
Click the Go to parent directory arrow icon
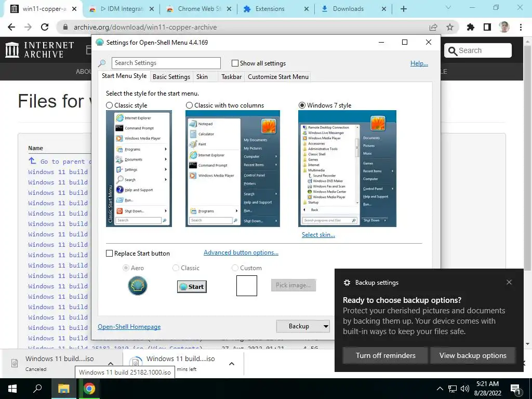[x=32, y=161]
